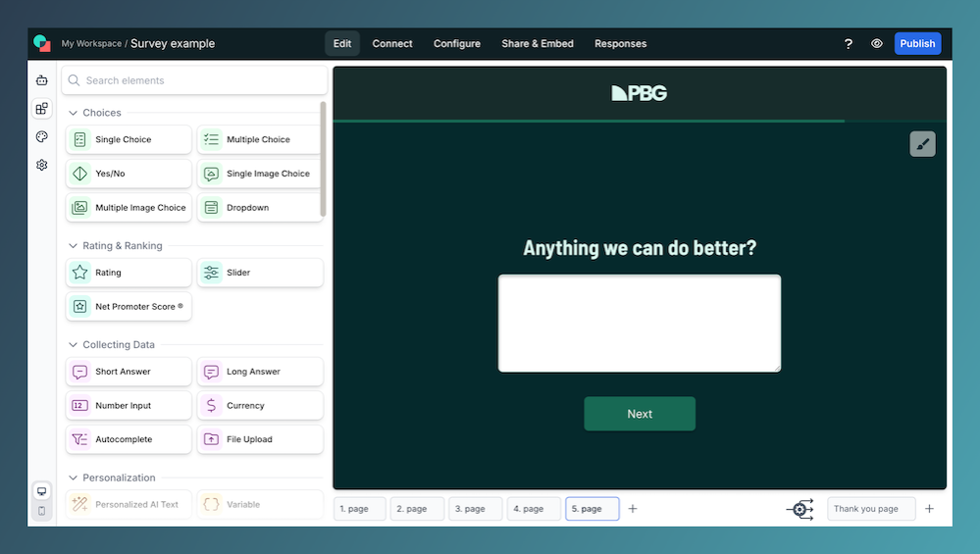This screenshot has height=554, width=980.
Task: Open the settings gear icon in sidebar
Action: (42, 165)
